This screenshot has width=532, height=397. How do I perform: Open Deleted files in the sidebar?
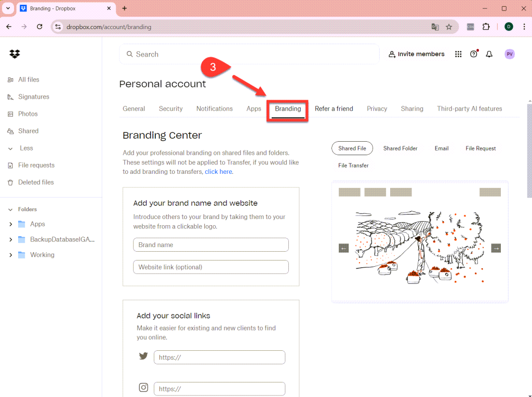36,182
